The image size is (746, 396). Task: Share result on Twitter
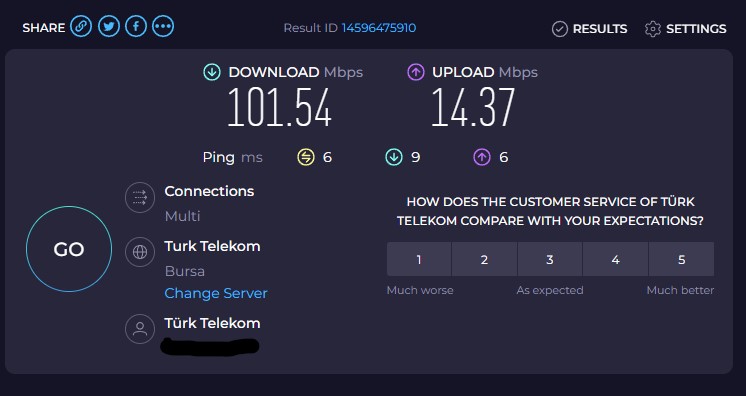109,27
